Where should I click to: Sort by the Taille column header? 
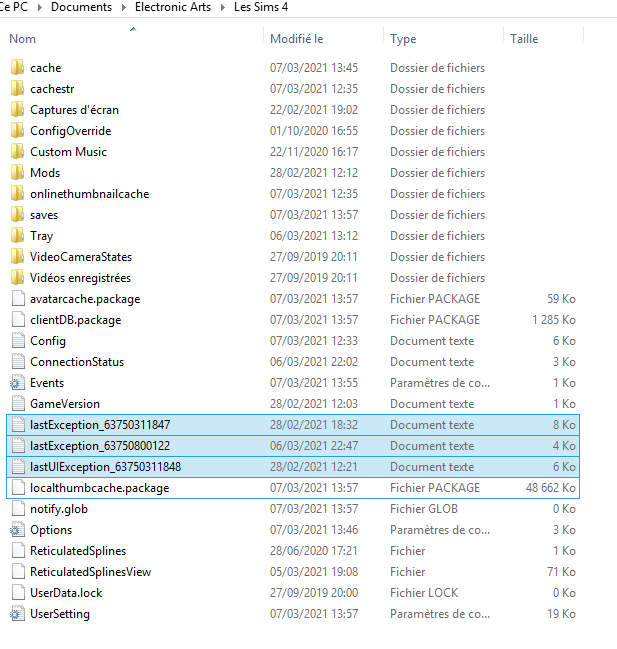tap(524, 39)
